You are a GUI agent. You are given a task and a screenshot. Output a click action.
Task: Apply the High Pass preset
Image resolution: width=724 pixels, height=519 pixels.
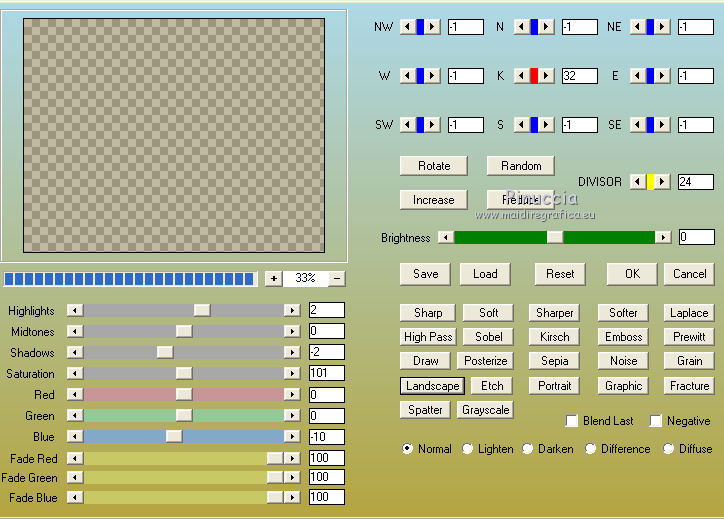(x=428, y=337)
